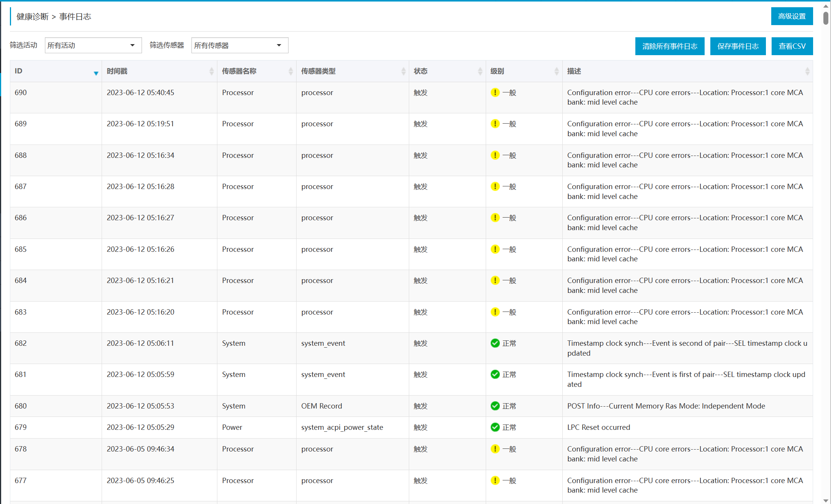This screenshot has width=831, height=504.
Task: Click 清除所有事件日志 button
Action: coord(670,46)
